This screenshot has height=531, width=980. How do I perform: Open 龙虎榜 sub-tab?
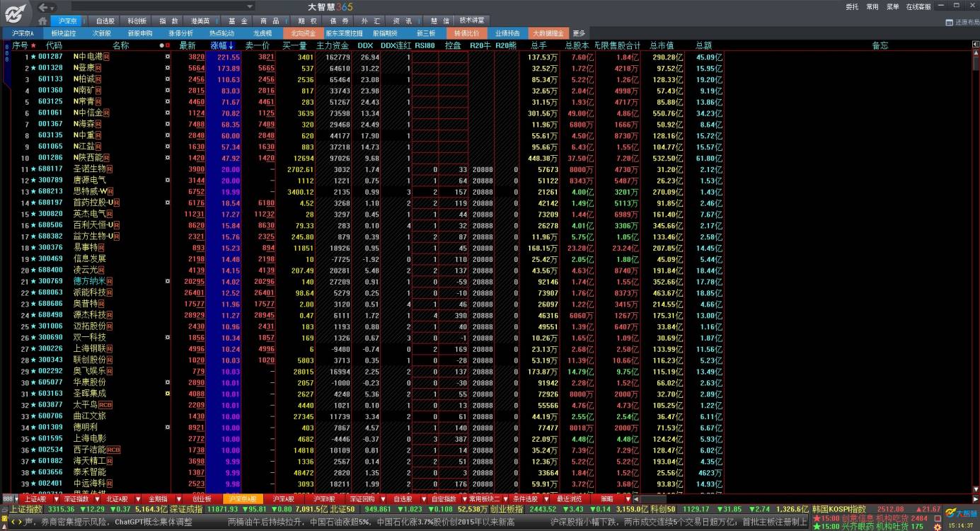pyautogui.click(x=263, y=33)
